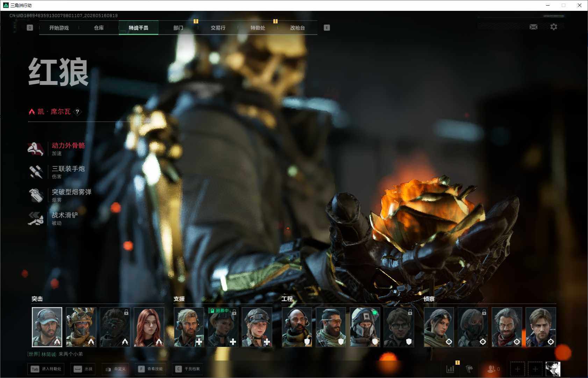Select the bearded capped 突击 operator portrait
Viewport: 588px width, 378px height.
(x=47, y=327)
